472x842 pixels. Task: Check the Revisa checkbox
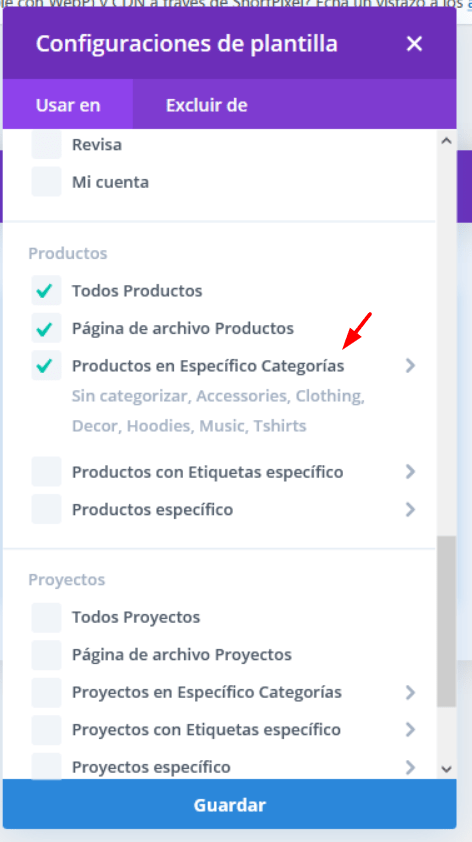[46, 144]
